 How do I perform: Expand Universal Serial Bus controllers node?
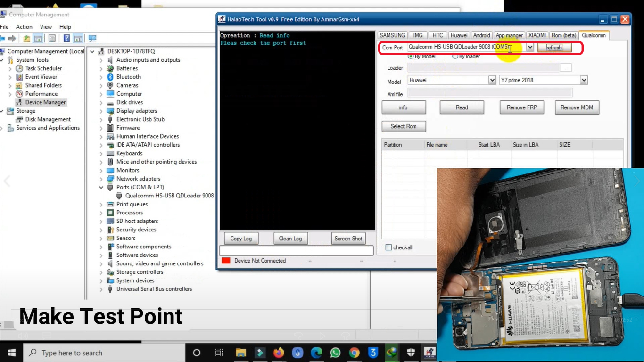click(x=101, y=289)
